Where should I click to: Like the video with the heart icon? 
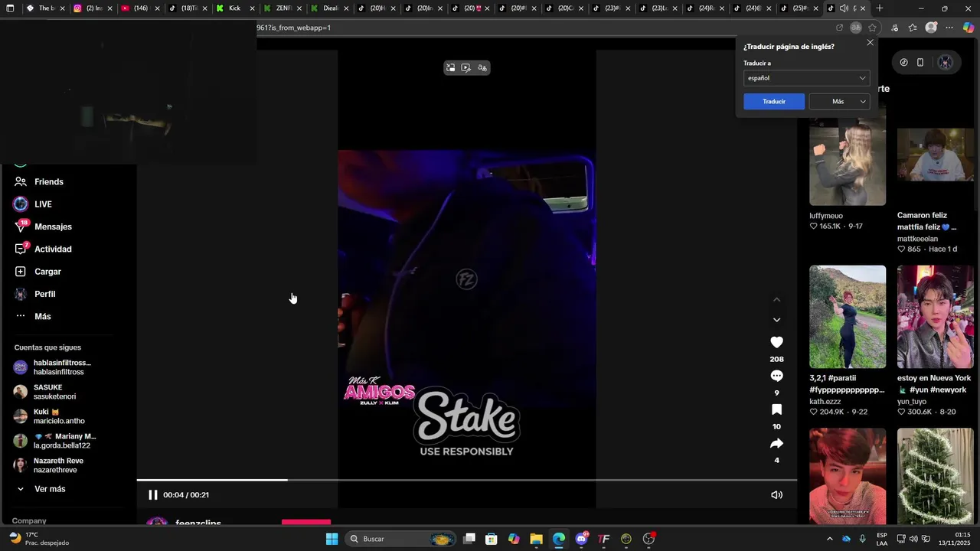[x=776, y=342]
